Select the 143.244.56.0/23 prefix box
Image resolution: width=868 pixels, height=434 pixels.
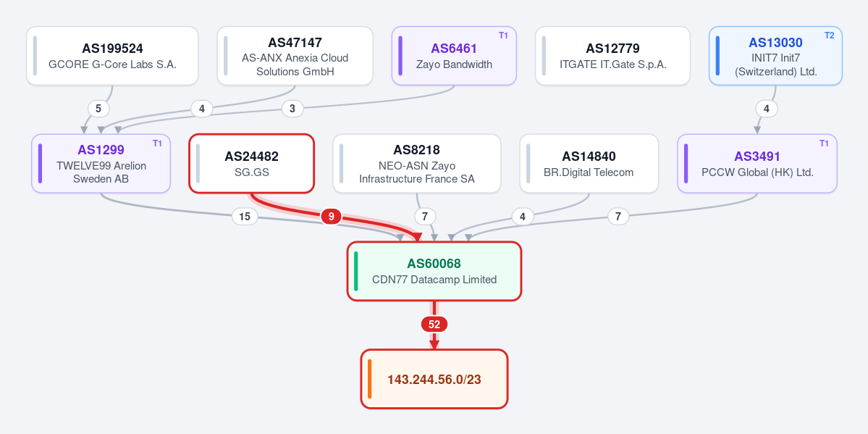[x=434, y=379]
